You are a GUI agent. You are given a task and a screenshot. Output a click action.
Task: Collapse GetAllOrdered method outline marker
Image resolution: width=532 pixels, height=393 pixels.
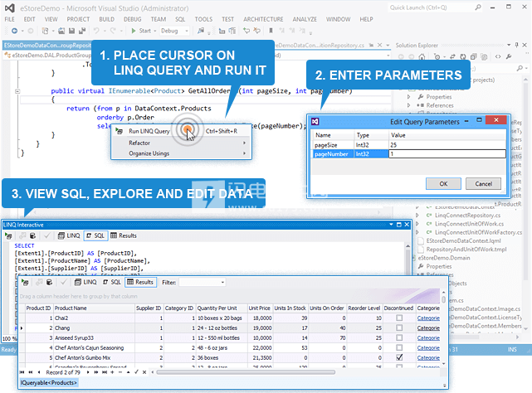(x=17, y=91)
